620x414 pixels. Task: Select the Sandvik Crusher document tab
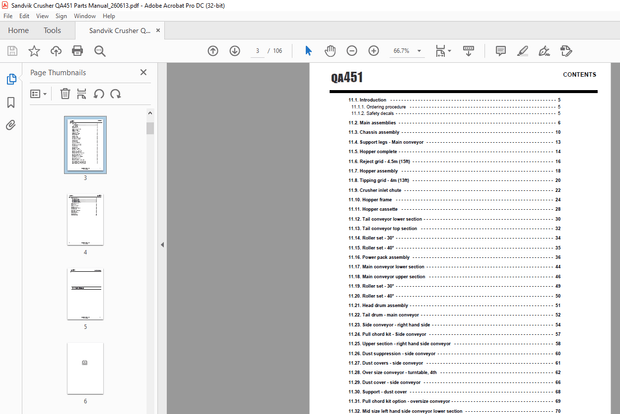coord(119,30)
